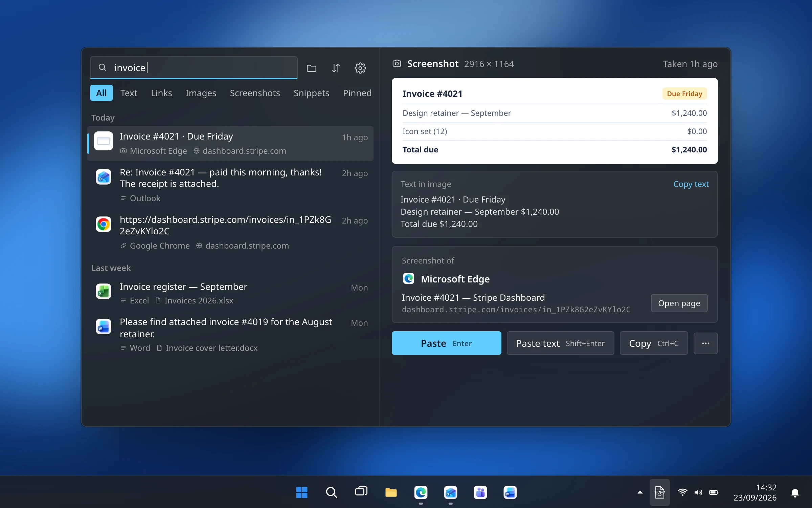Open the Windows Start menu

click(301, 492)
